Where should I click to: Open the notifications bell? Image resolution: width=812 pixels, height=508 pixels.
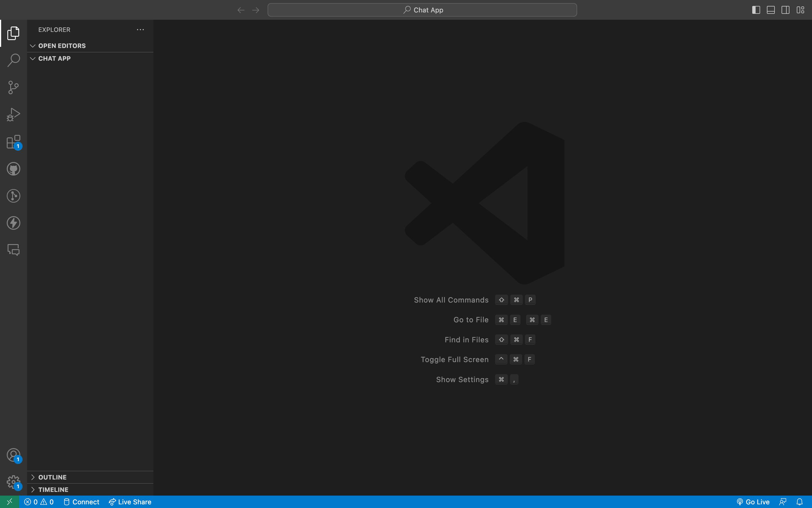tap(800, 502)
